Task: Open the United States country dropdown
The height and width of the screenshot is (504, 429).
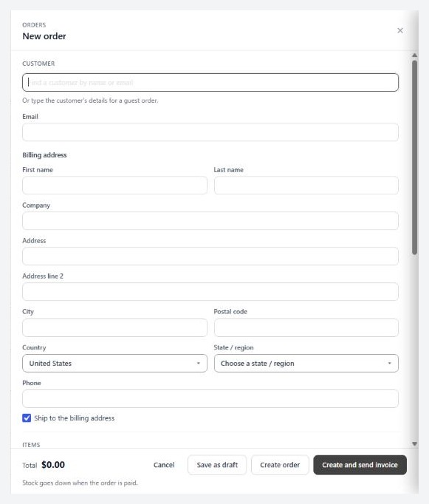Action: (x=114, y=363)
